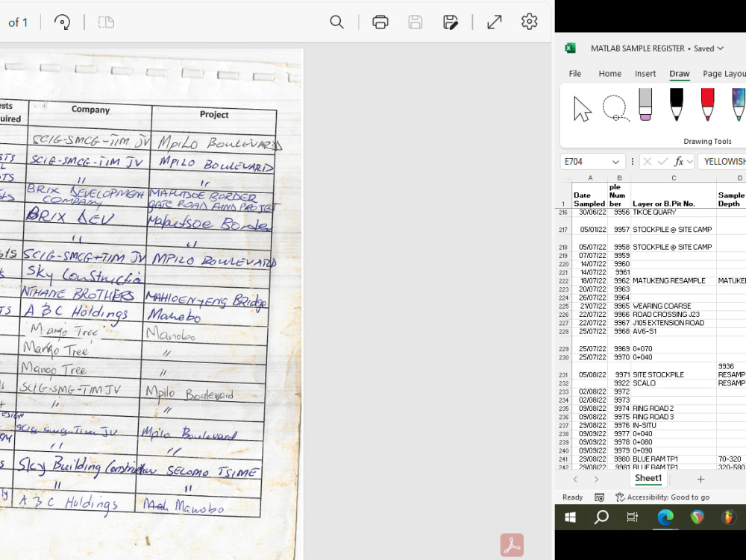Viewport: 746px width, 560px height.
Task: Click the Adobe Acrobat badge on the PDF
Action: coord(512,545)
